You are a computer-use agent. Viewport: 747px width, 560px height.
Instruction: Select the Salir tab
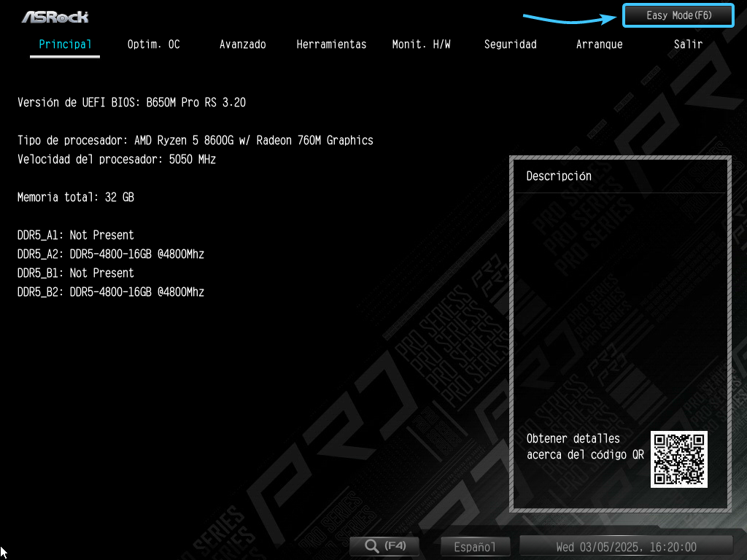tap(688, 44)
